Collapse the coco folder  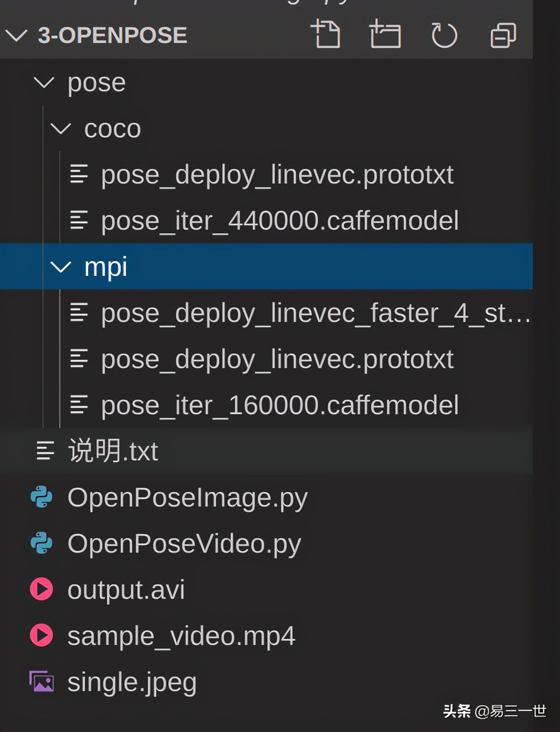click(x=61, y=129)
